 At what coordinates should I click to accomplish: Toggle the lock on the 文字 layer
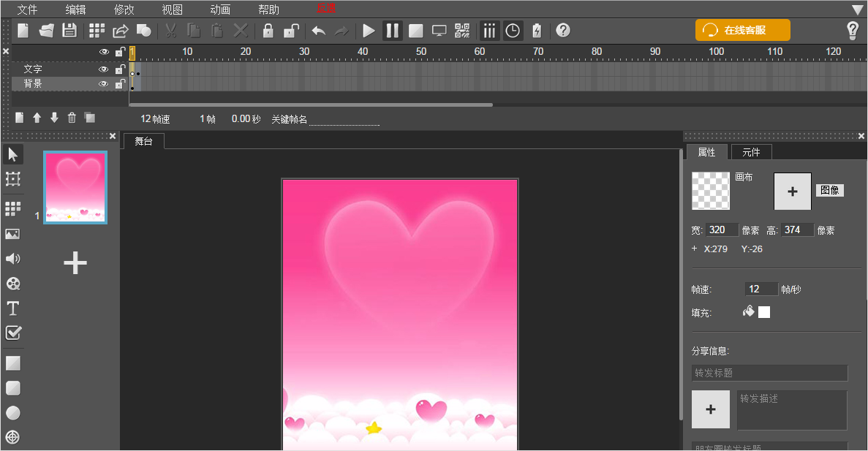120,69
